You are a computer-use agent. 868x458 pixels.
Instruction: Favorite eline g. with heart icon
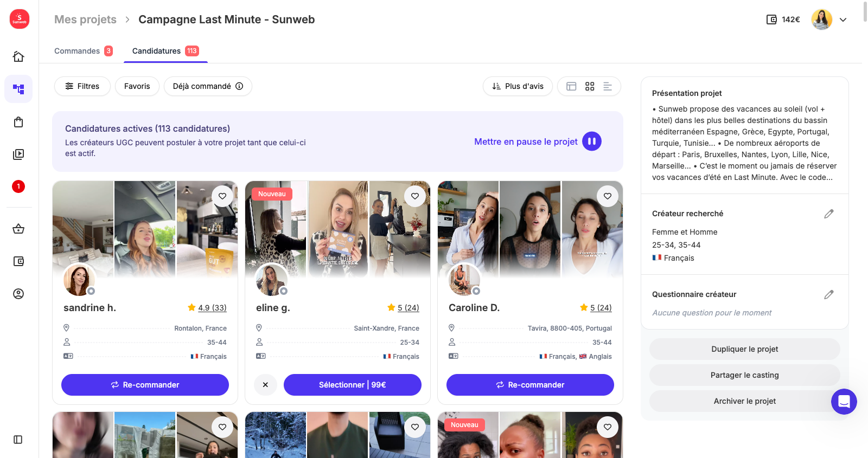point(415,196)
